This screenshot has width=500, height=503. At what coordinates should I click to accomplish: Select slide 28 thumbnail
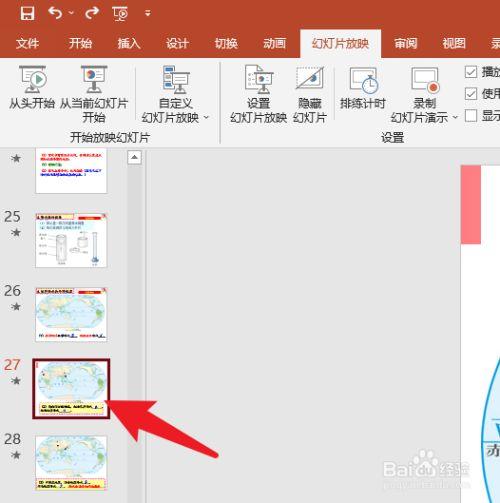[x=71, y=463]
